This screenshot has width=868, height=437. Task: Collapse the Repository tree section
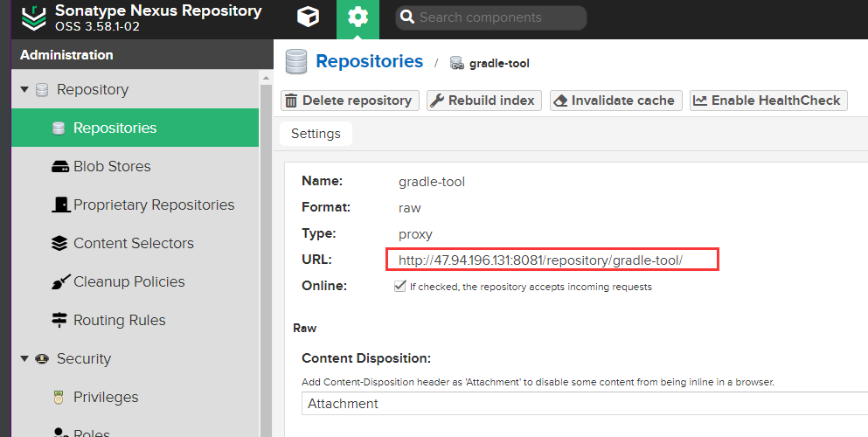(x=24, y=90)
